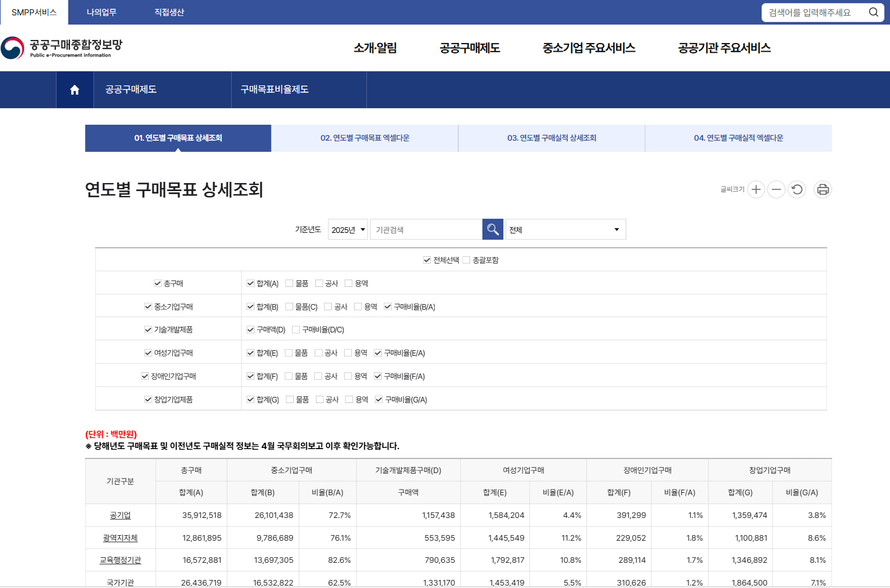Image resolution: width=890 pixels, height=588 pixels.
Task: Uncheck 합계(A) checkbox
Action: (x=250, y=283)
